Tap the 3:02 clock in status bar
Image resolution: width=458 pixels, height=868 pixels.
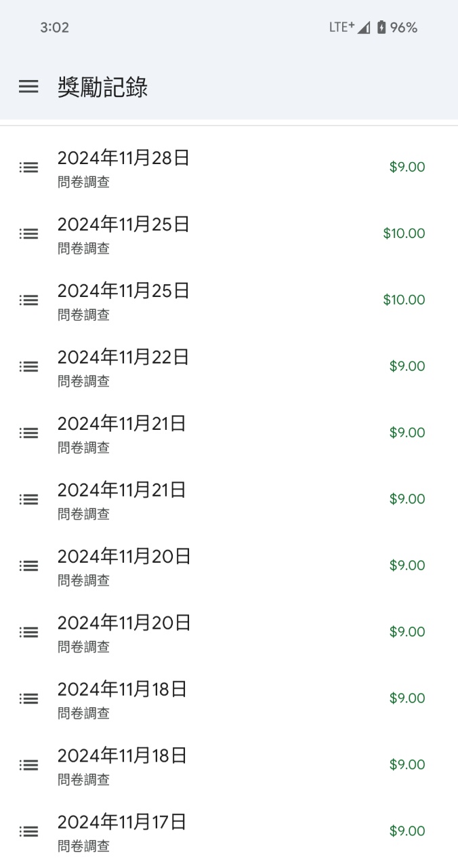54,28
